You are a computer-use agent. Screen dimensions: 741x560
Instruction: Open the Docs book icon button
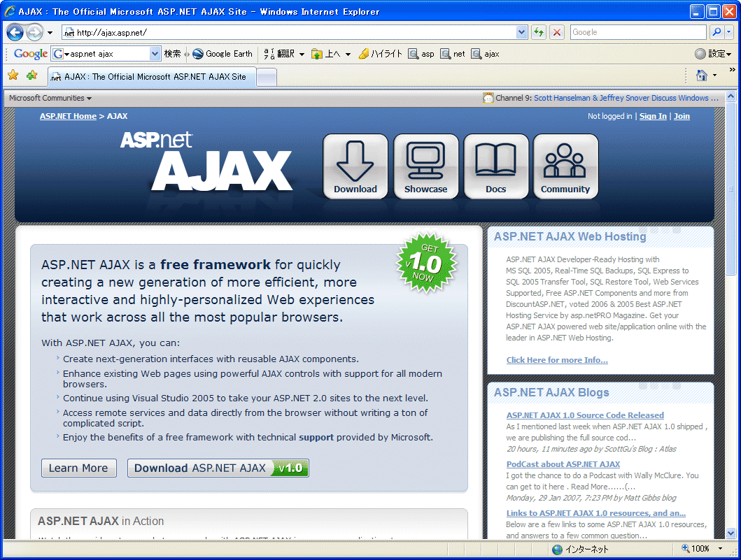495,166
